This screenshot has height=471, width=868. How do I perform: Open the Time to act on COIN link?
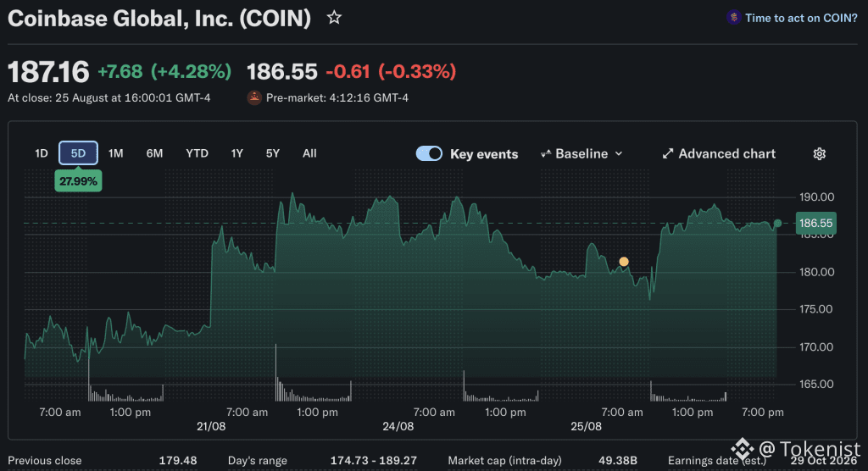tap(800, 18)
